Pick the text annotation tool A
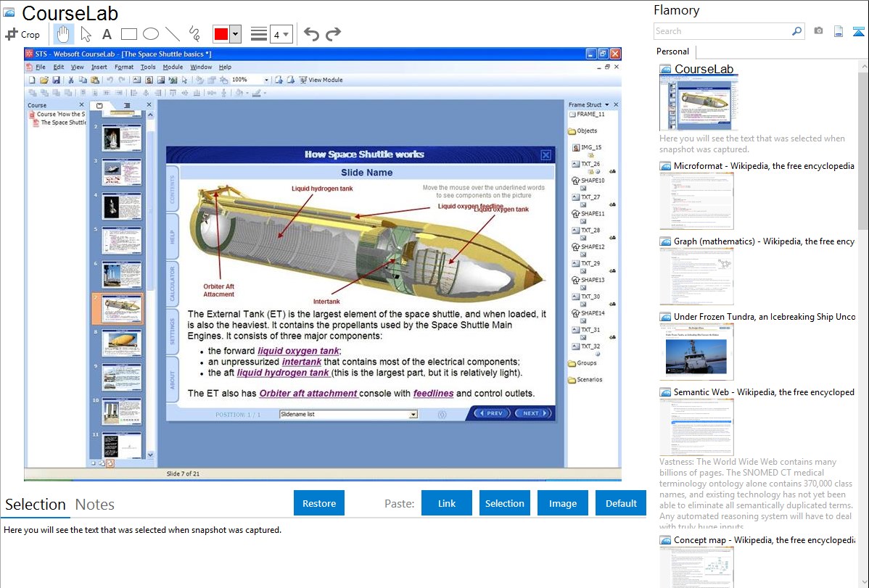Viewport: 869px width, 588px height. coord(107,34)
